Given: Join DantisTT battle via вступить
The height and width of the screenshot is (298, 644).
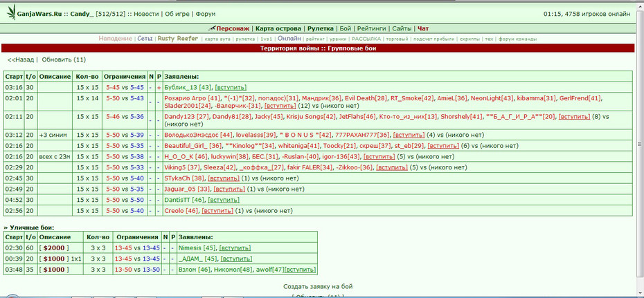Looking at the screenshot, I should [x=224, y=200].
